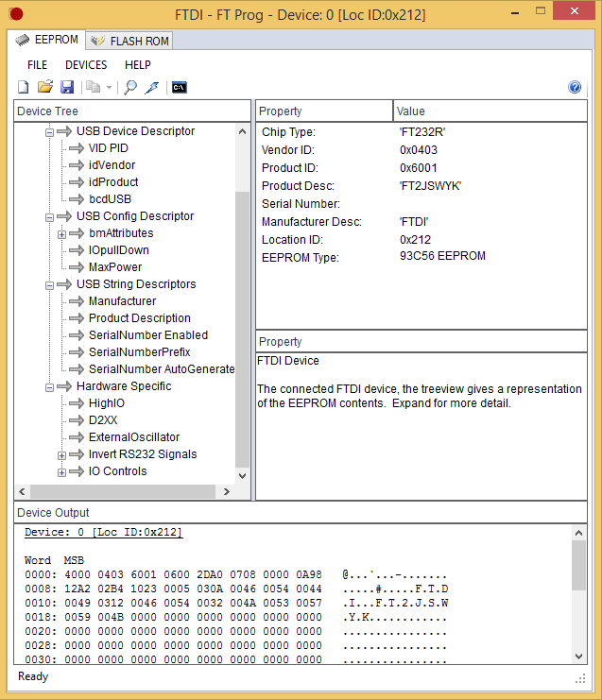Expand the bmAttributes node
Image resolution: width=602 pixels, height=700 pixels.
coord(62,234)
